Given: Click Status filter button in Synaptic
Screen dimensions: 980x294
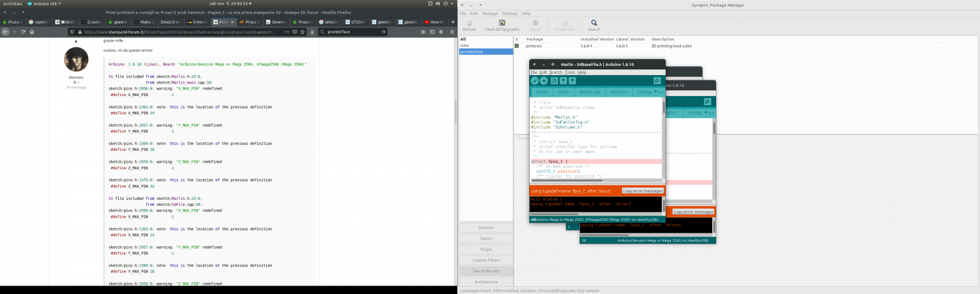Looking at the screenshot, I should 485,238.
